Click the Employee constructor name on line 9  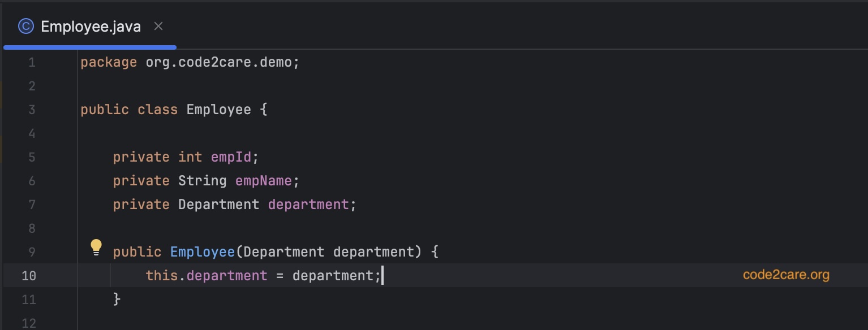point(202,252)
